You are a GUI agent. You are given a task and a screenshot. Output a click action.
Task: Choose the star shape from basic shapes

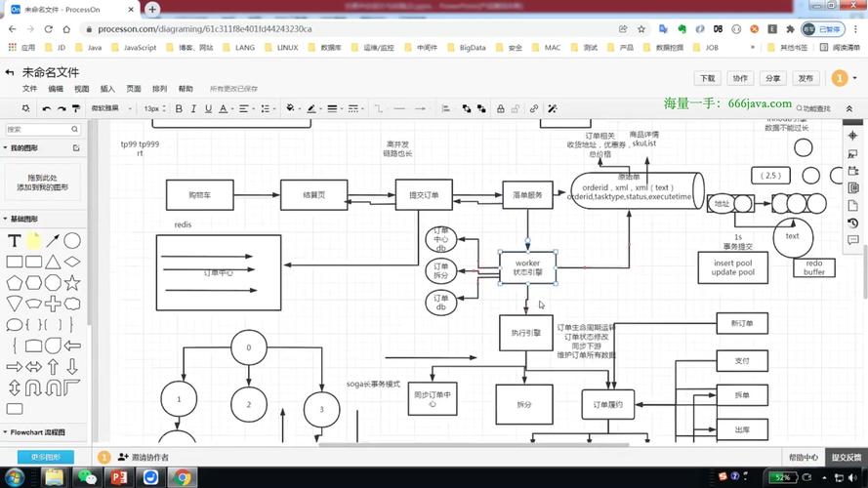pos(72,282)
